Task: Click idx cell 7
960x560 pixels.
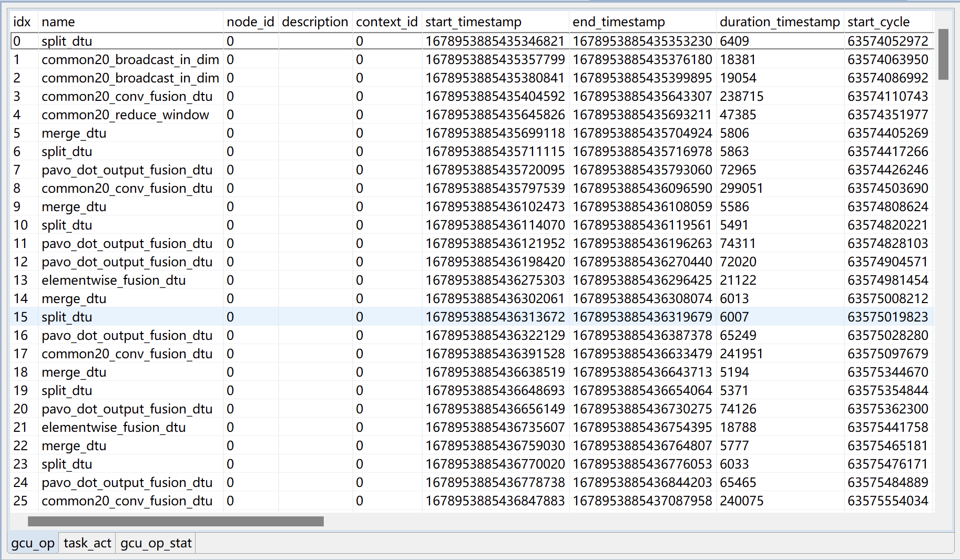Action: tap(17, 170)
